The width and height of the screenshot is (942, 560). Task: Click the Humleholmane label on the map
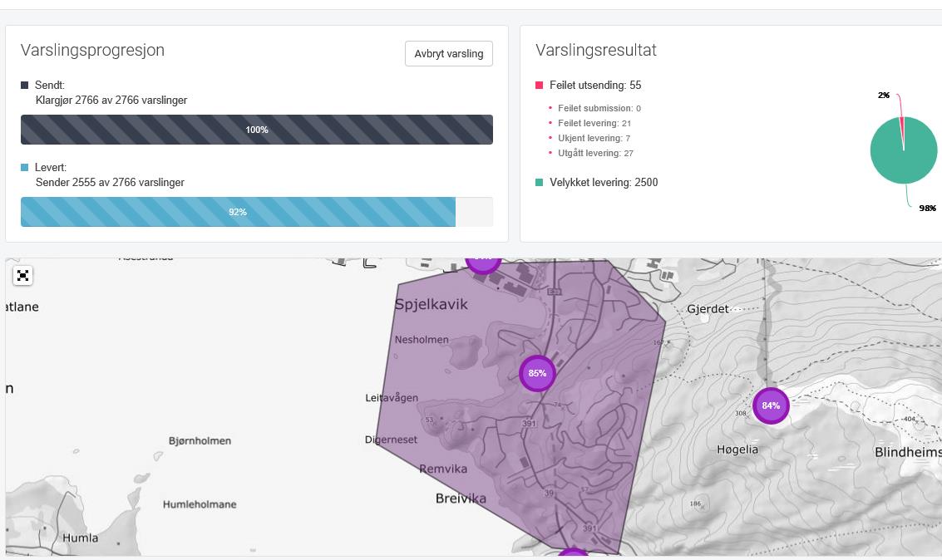tap(200, 505)
